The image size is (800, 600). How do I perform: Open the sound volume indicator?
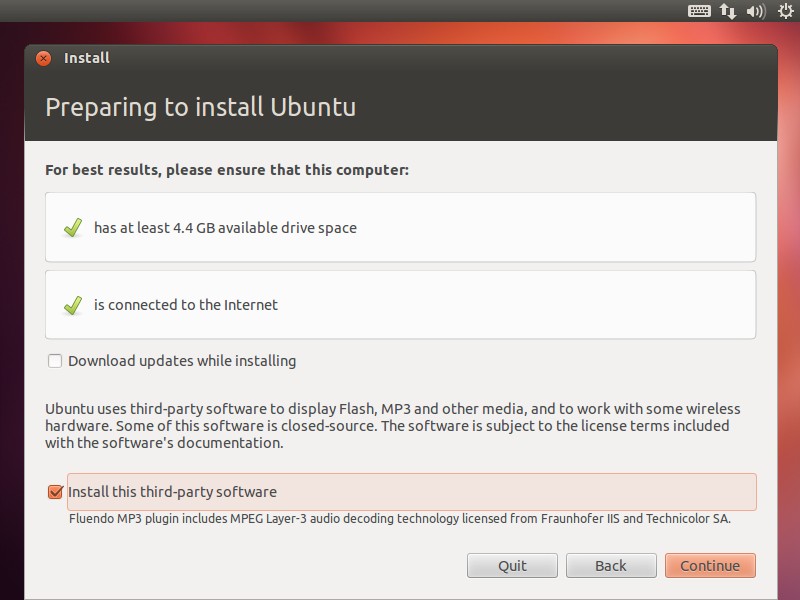[756, 11]
